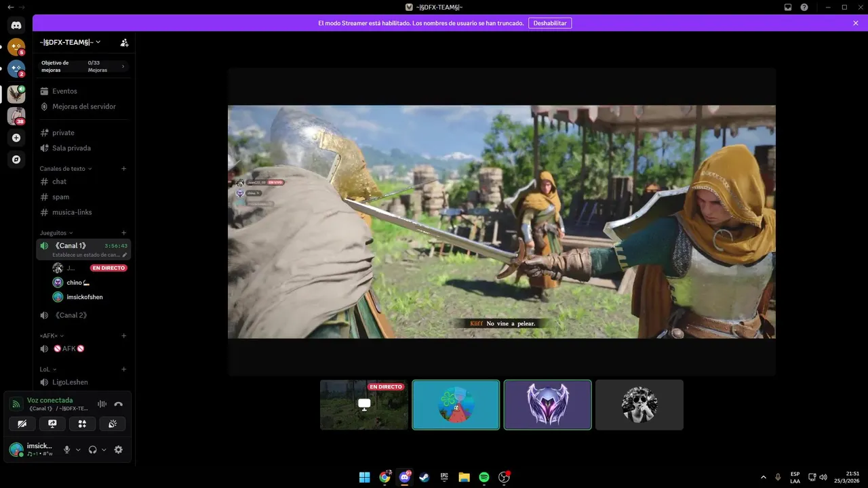Viewport: 868px width, 488px height.
Task: Select the grayscale avatar participant tile
Action: [x=639, y=405]
